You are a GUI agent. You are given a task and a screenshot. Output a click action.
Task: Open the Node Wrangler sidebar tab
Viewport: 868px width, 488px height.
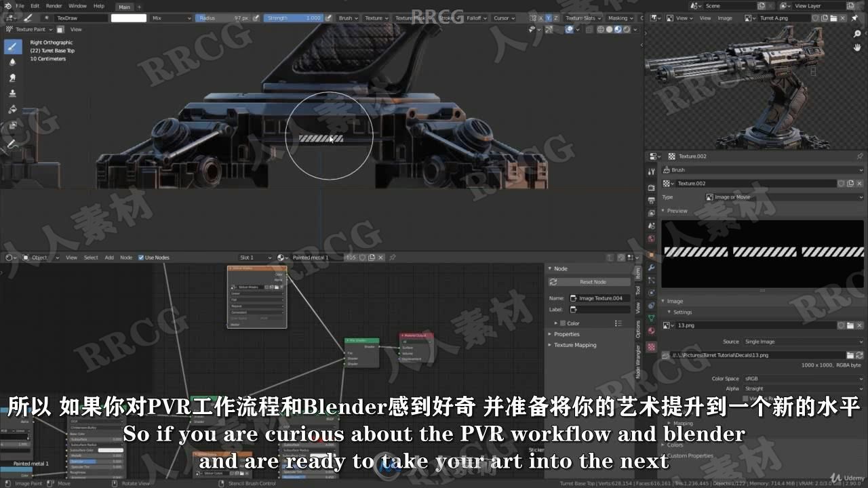point(637,361)
